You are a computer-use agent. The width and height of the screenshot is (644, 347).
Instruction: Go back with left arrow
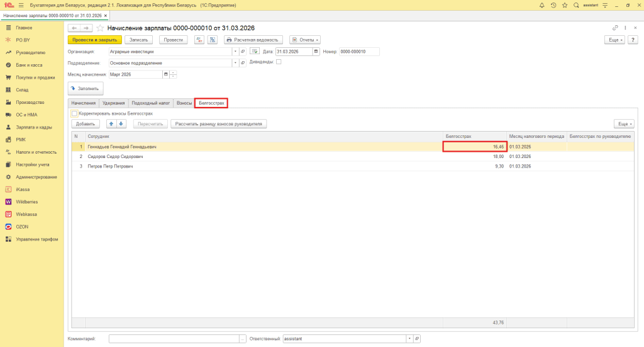coord(74,28)
